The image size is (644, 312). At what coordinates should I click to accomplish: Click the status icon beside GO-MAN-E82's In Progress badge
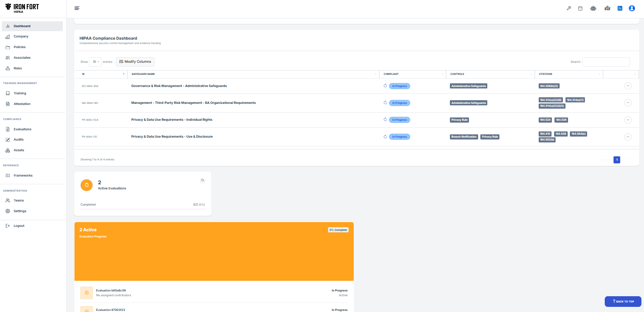tap(385, 86)
